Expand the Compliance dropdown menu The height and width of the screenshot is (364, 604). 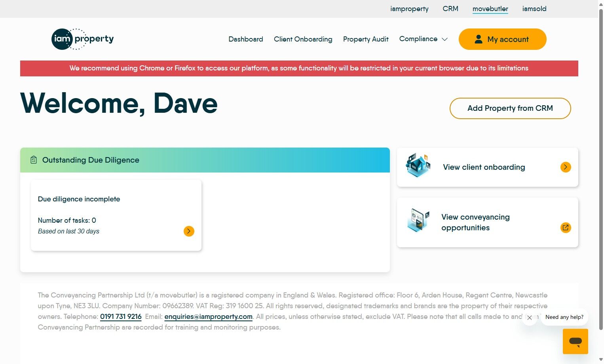423,39
